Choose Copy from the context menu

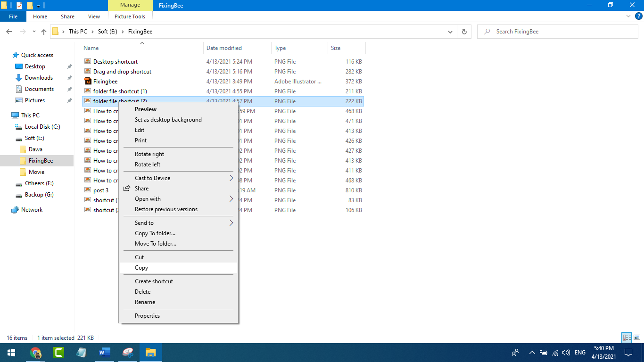pos(141,268)
